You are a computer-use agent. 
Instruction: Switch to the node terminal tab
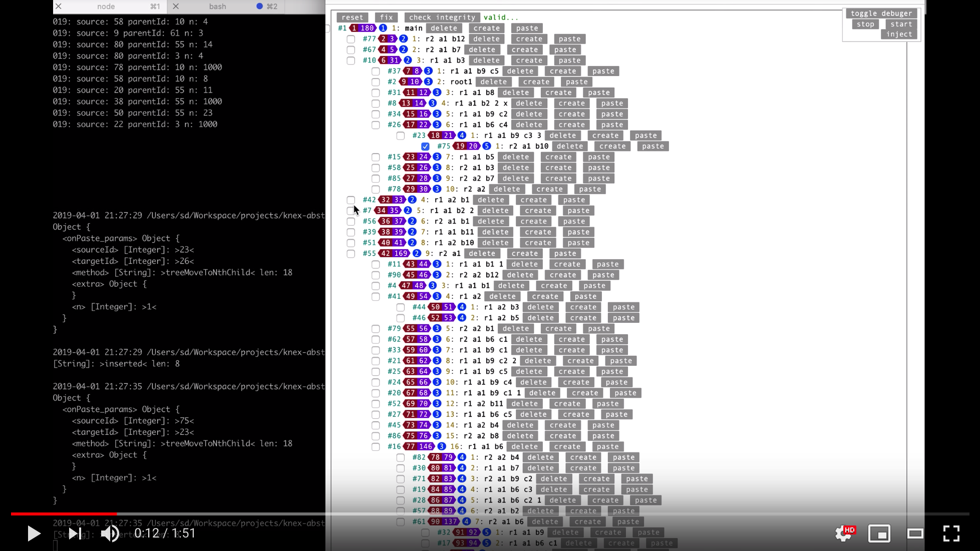tap(106, 7)
